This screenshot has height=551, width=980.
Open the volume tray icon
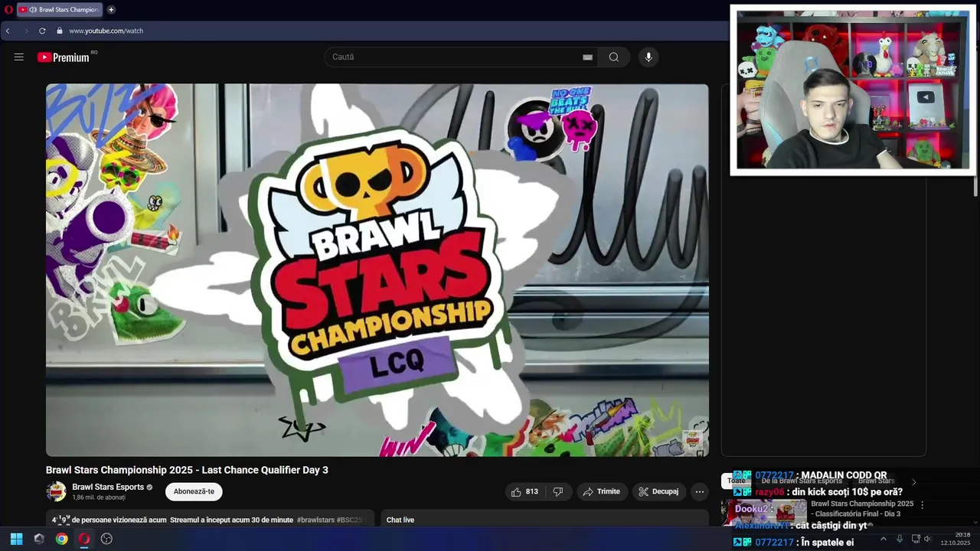(x=928, y=539)
